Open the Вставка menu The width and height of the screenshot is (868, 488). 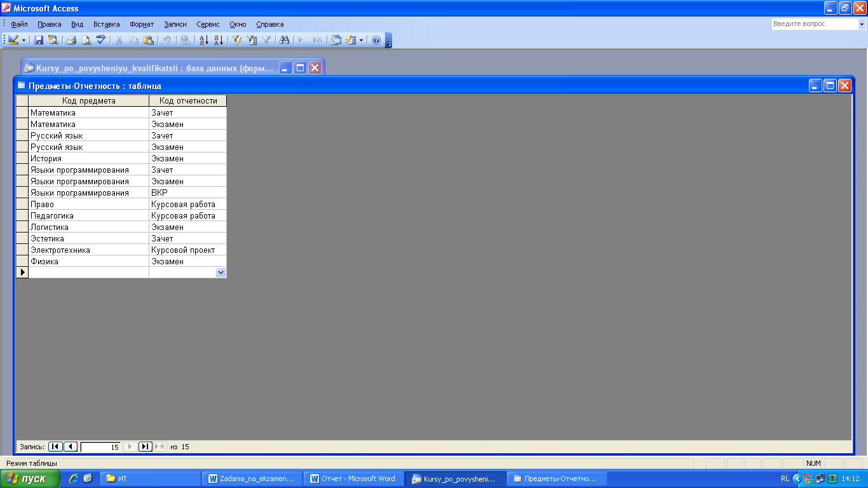106,24
